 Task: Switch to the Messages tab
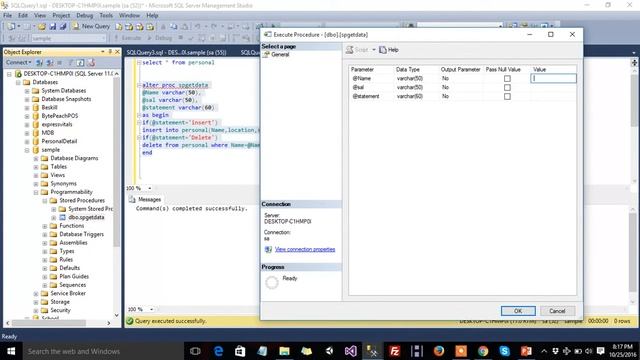click(x=145, y=199)
